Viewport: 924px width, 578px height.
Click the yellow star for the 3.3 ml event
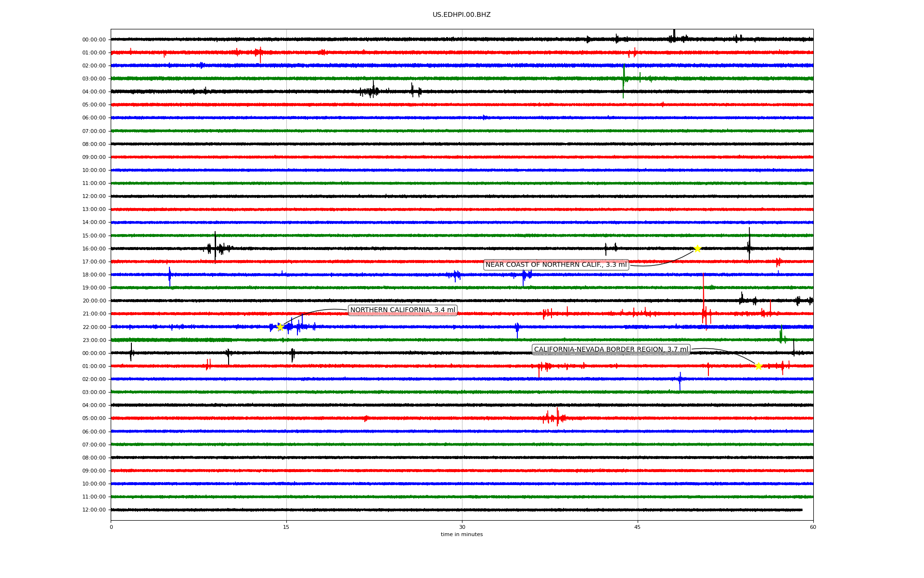click(697, 249)
